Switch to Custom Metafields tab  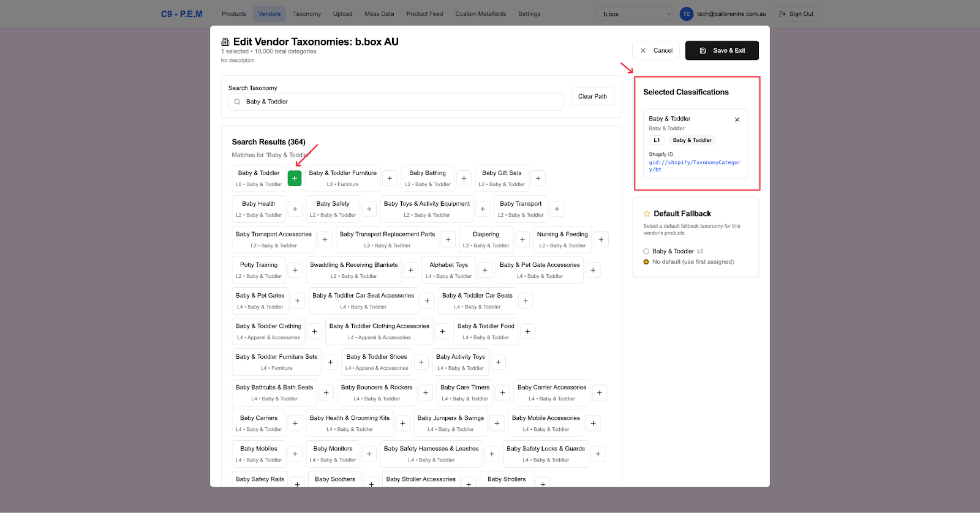(x=480, y=14)
